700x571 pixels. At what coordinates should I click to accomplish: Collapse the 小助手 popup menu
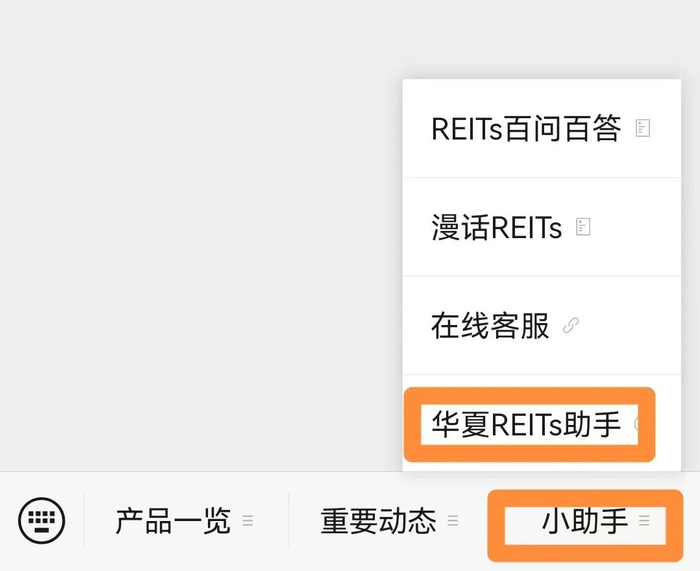coord(585,521)
